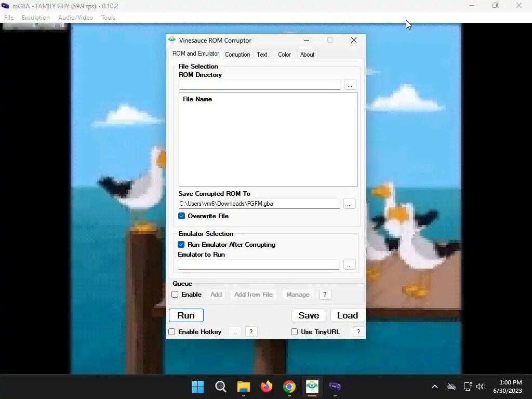This screenshot has width=532, height=399.
Task: Open mGBA Tools menu
Action: tap(108, 18)
